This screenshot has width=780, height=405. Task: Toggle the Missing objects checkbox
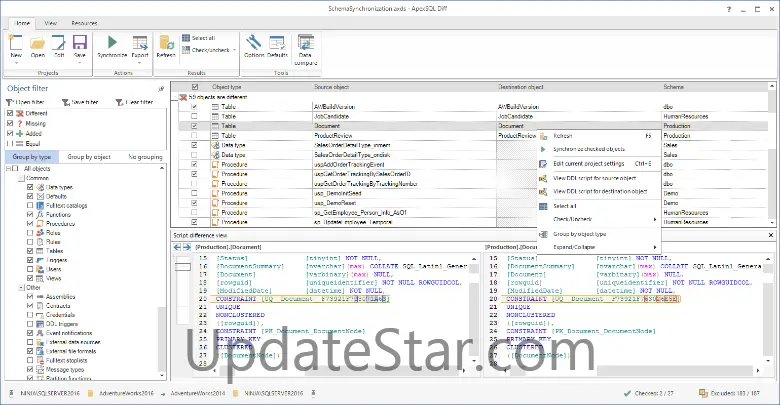(10, 123)
